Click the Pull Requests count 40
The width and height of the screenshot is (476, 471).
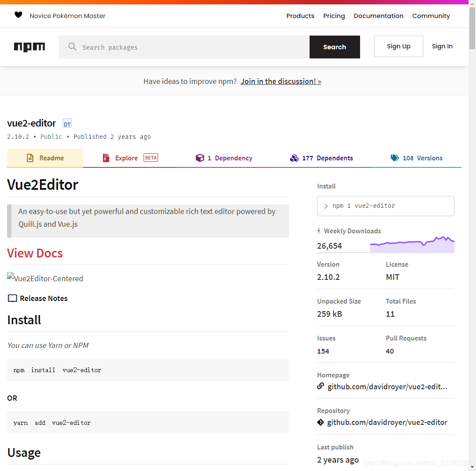390,351
